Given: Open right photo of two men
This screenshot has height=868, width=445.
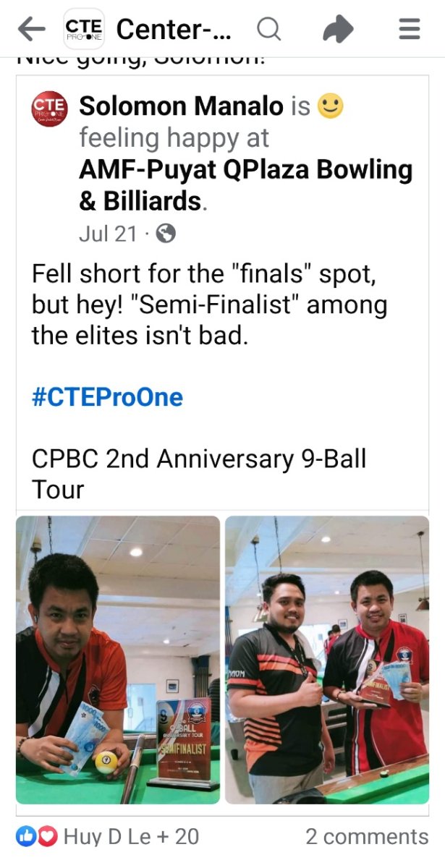Looking at the screenshot, I should 327,660.
